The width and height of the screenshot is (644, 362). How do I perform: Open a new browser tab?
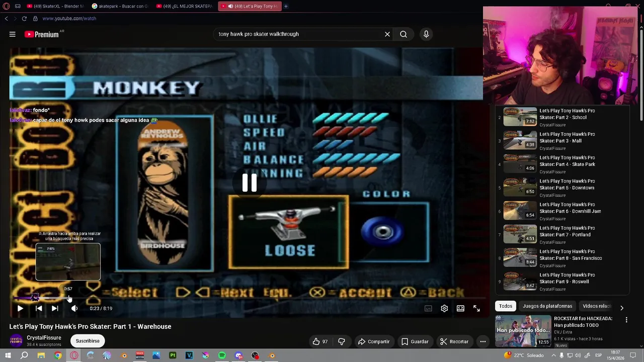click(286, 6)
